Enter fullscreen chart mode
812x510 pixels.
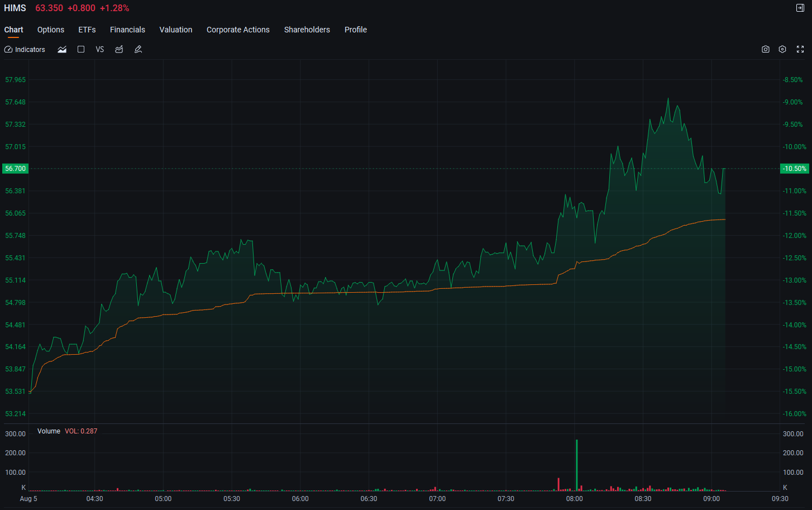point(800,49)
